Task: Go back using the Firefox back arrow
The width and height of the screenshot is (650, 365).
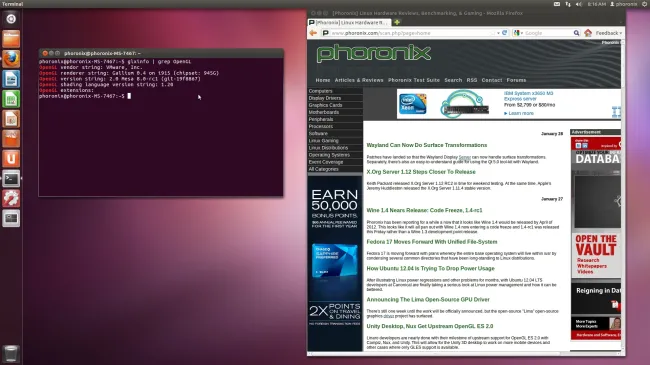Action: click(x=313, y=33)
